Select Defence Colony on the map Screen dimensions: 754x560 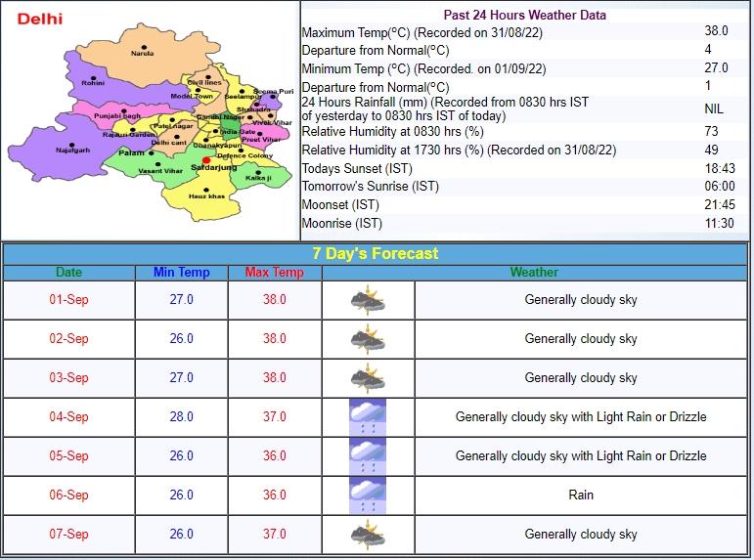point(244,153)
